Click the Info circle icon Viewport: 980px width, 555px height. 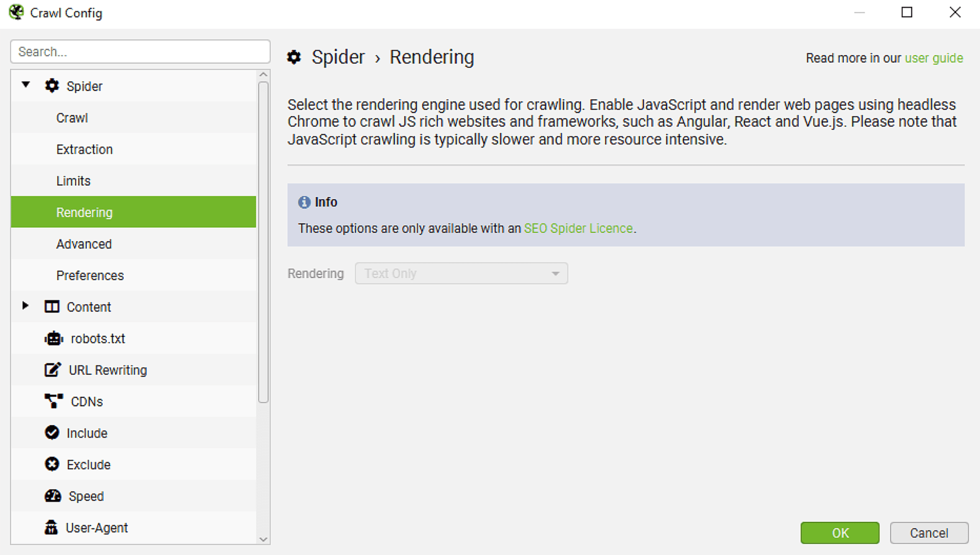pos(304,202)
